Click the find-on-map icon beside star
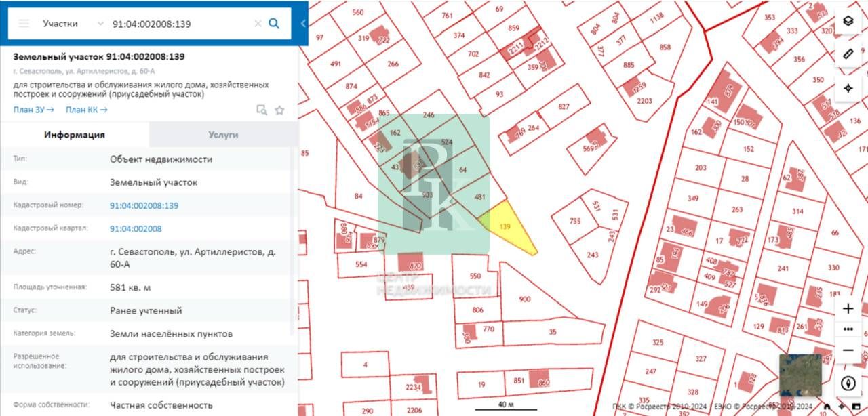Screen dimensions: 868x416 tap(262, 110)
